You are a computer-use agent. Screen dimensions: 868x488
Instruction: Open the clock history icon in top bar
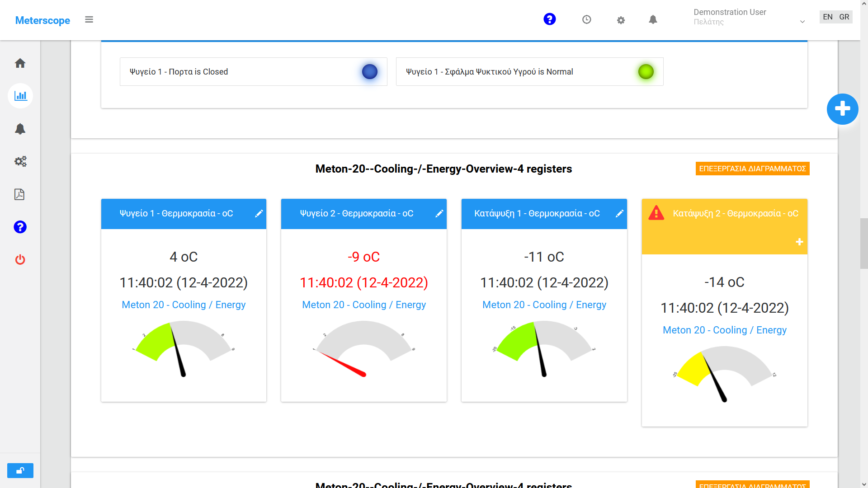(x=587, y=19)
